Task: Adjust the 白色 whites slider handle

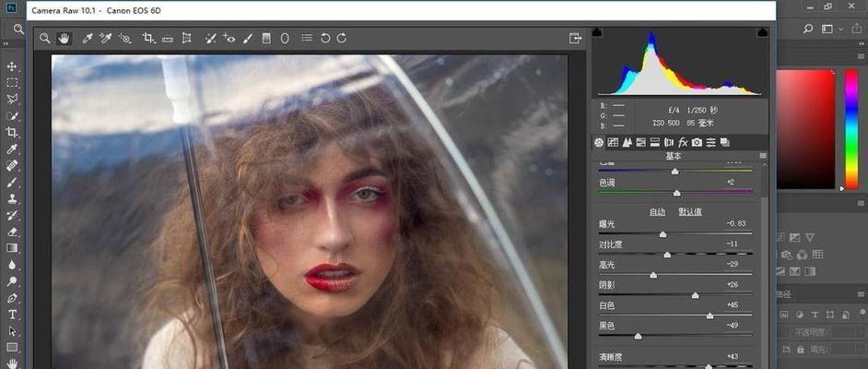Action: [710, 315]
